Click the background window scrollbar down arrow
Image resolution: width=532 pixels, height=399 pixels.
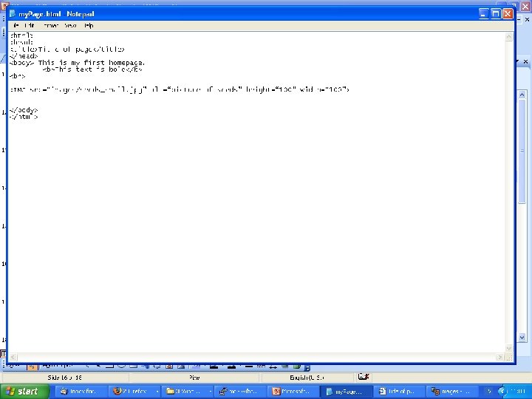pos(522,337)
